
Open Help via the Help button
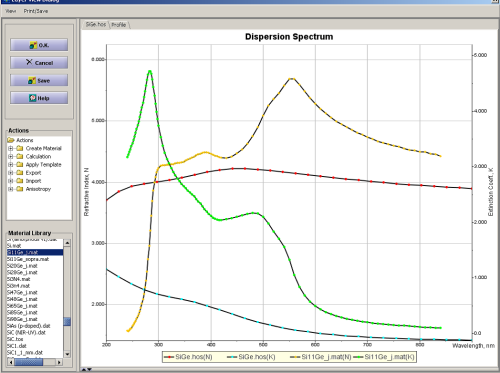(39, 98)
